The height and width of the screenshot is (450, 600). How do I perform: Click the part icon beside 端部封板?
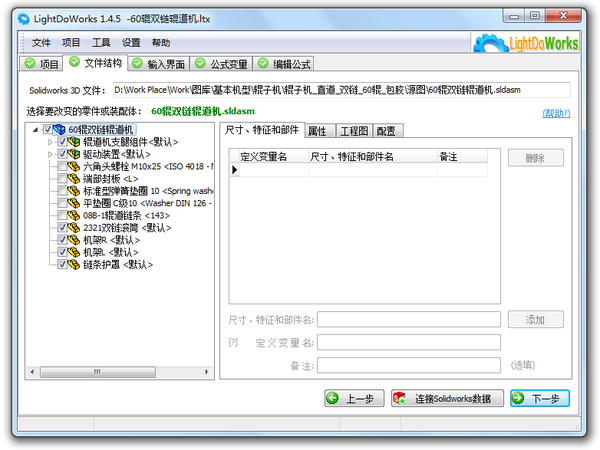pyautogui.click(x=74, y=179)
